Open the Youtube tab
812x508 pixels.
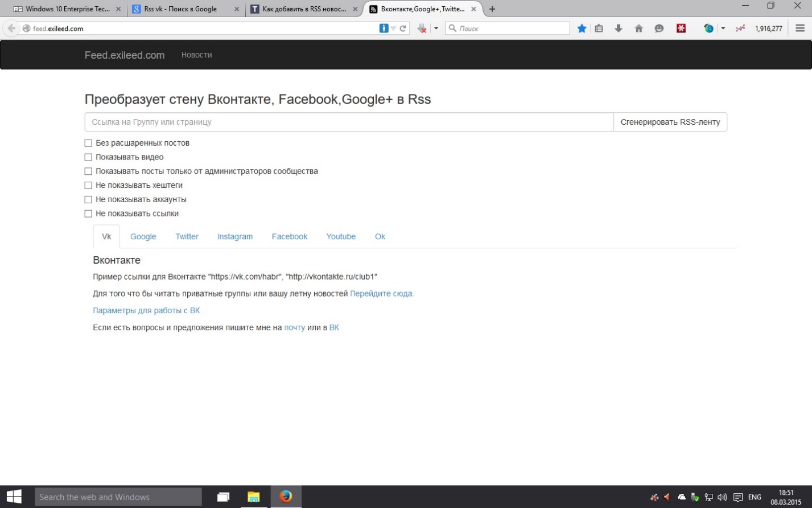pyautogui.click(x=341, y=236)
